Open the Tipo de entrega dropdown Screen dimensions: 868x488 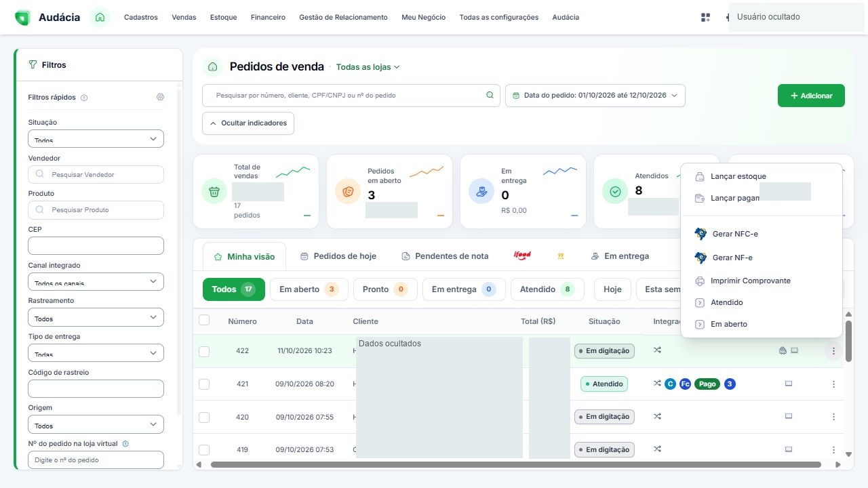pyautogui.click(x=96, y=352)
